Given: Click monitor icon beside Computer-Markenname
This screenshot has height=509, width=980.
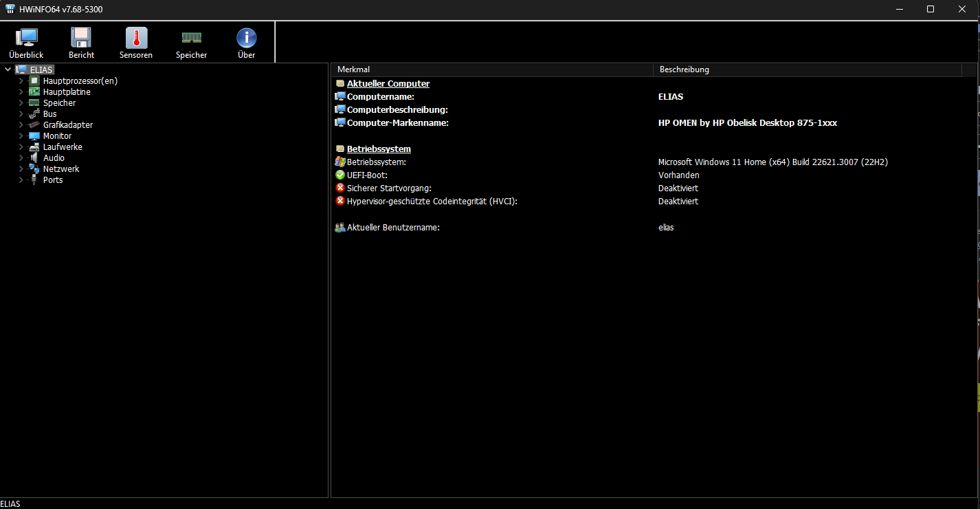Looking at the screenshot, I should coord(339,122).
